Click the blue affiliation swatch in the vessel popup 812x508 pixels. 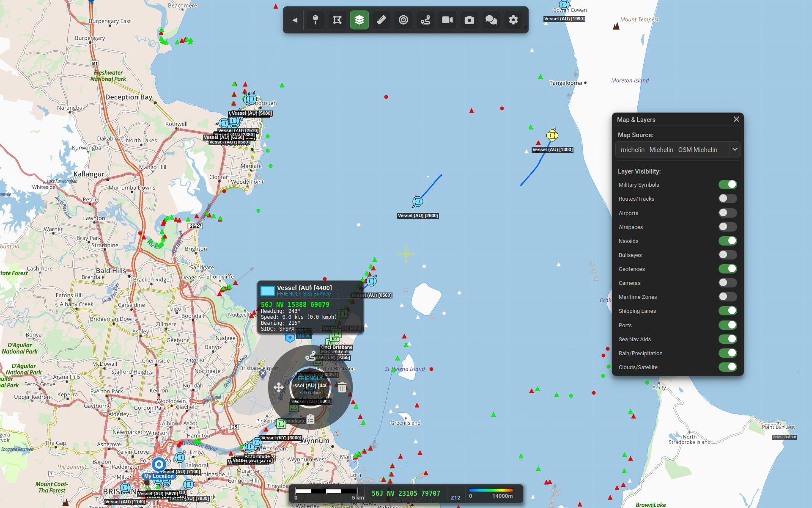click(267, 291)
